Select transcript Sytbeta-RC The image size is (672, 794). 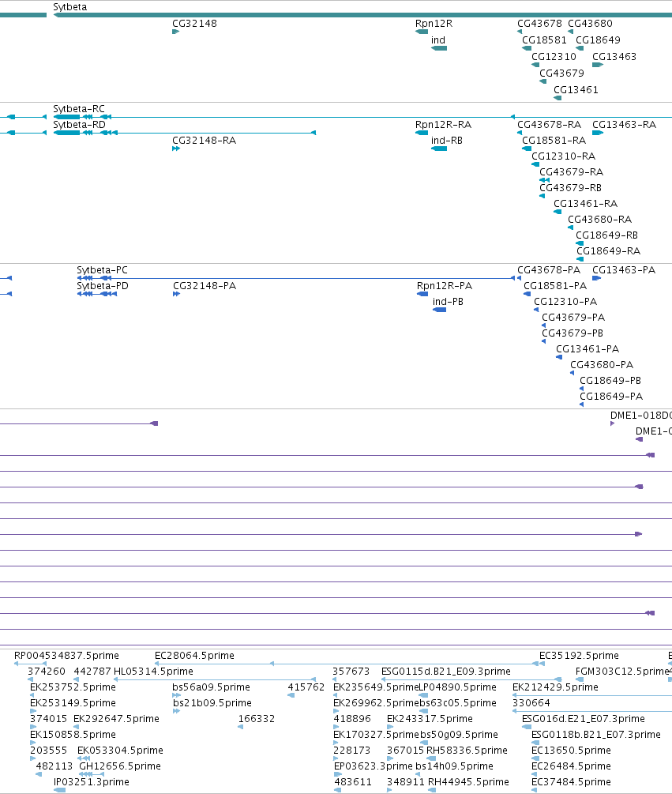79,109
